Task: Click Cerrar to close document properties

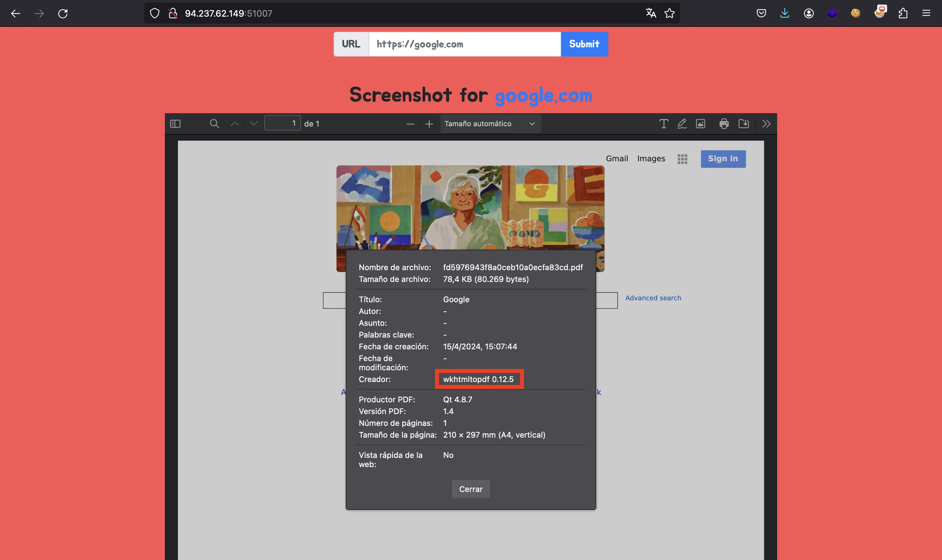Action: tap(471, 489)
